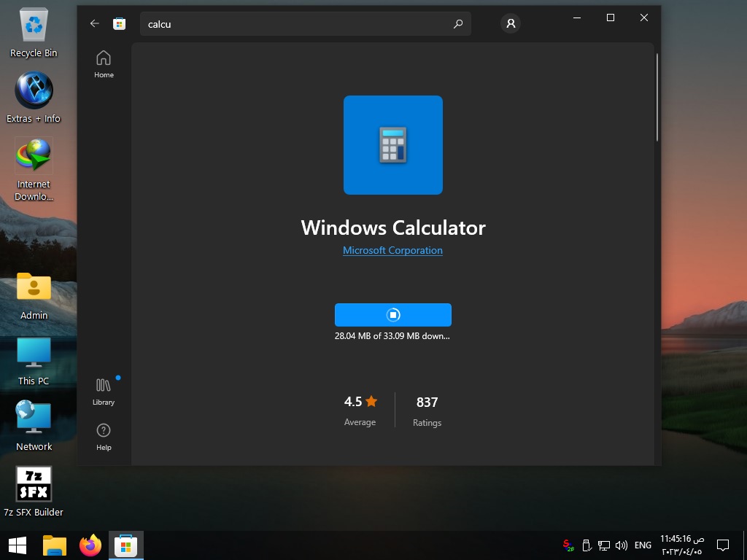Click Microsoft Store taskbar icon
The height and width of the screenshot is (560, 747).
tap(125, 545)
